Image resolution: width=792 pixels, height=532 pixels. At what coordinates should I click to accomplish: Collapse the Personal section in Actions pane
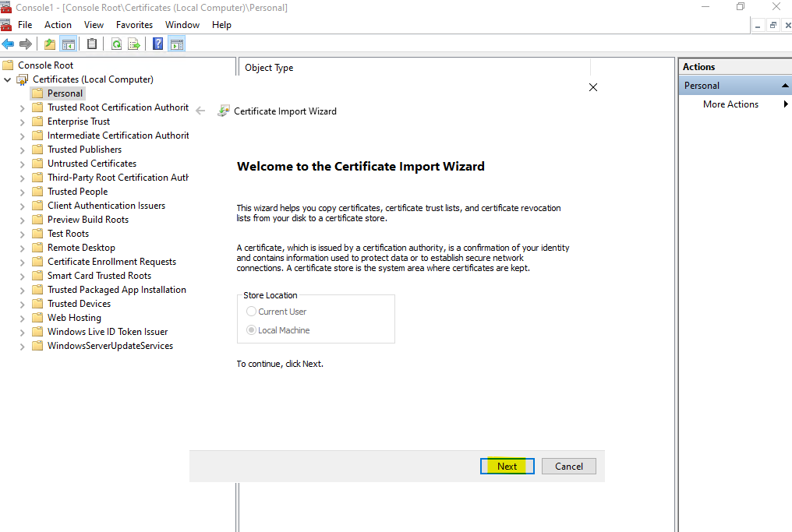785,86
